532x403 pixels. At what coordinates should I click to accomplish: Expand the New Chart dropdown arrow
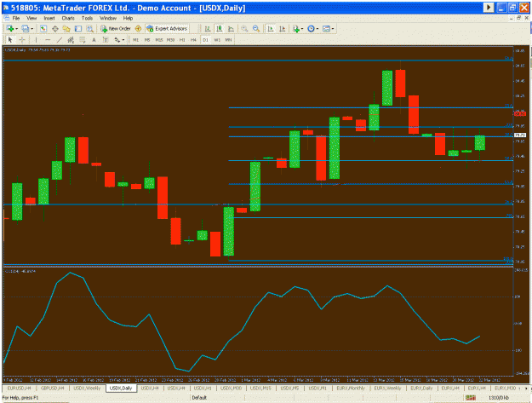click(x=16, y=29)
